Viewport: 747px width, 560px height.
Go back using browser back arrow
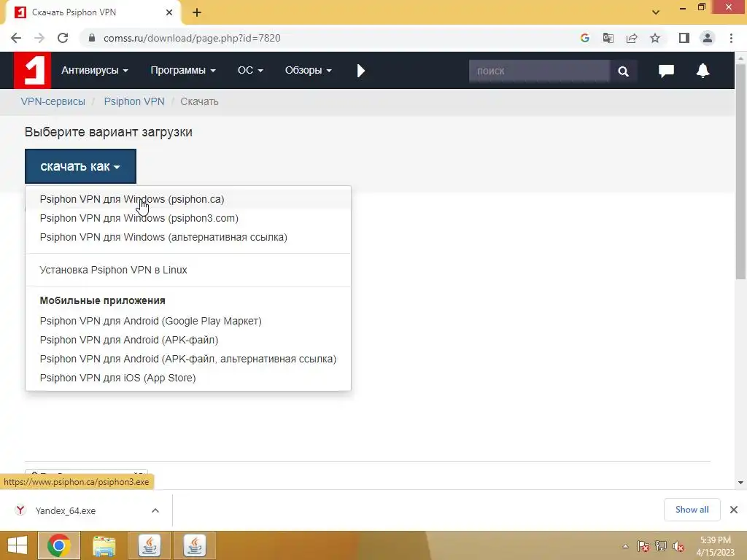pyautogui.click(x=16, y=38)
